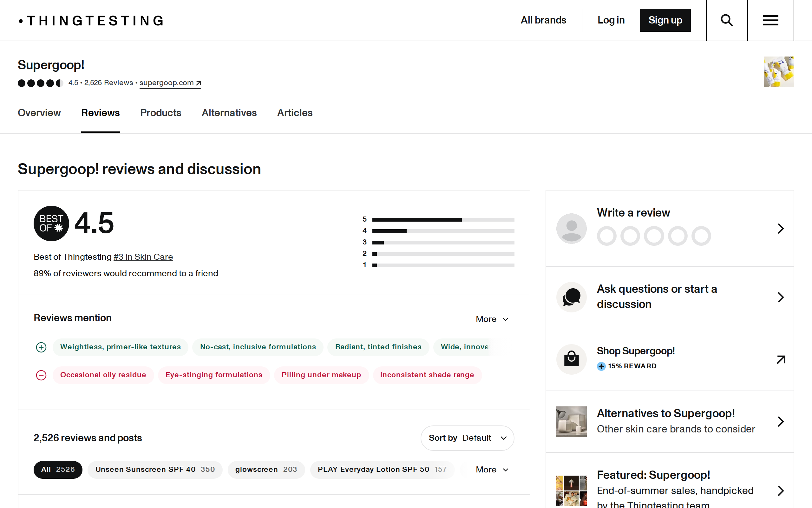Filter reviews by glowscreen
Screen dimensions: 812x508
click(x=266, y=470)
